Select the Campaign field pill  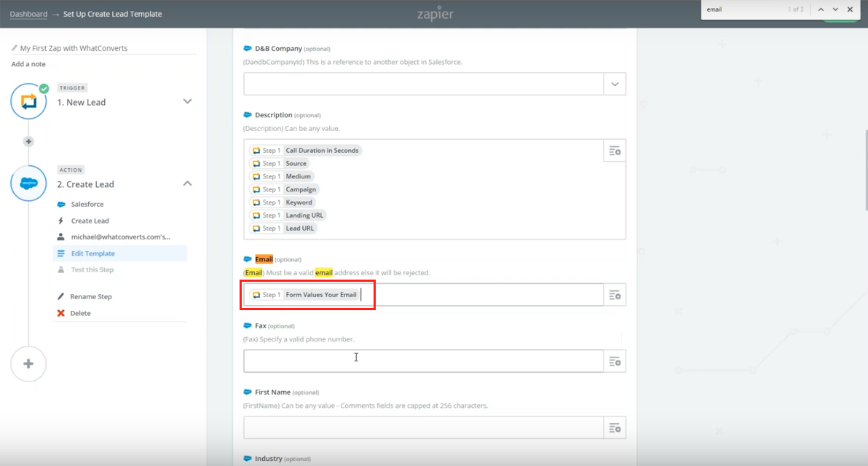284,189
